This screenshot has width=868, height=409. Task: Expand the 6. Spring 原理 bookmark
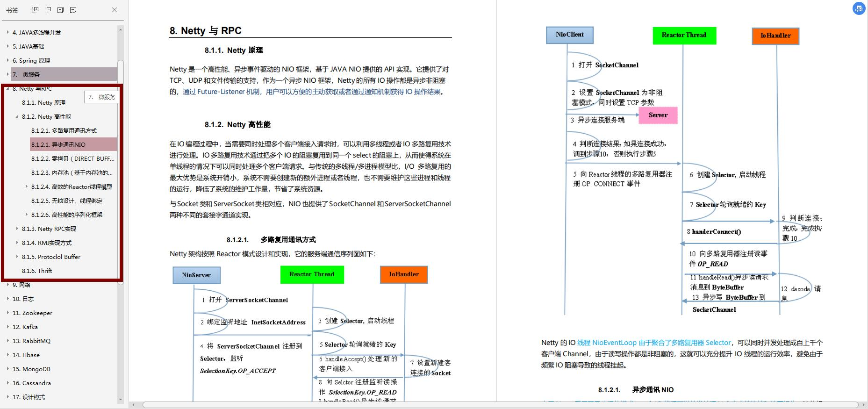(7, 60)
